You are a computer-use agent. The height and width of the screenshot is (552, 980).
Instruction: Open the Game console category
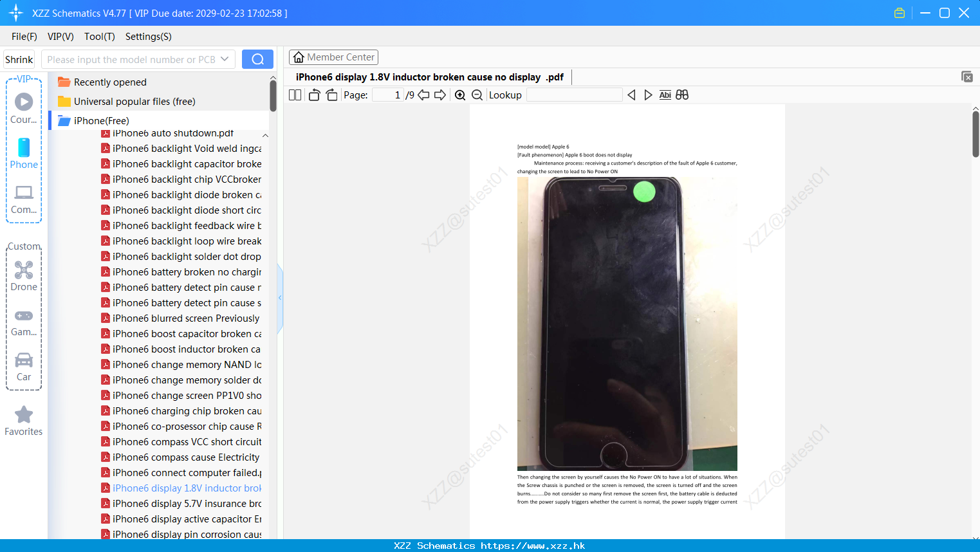(x=24, y=322)
